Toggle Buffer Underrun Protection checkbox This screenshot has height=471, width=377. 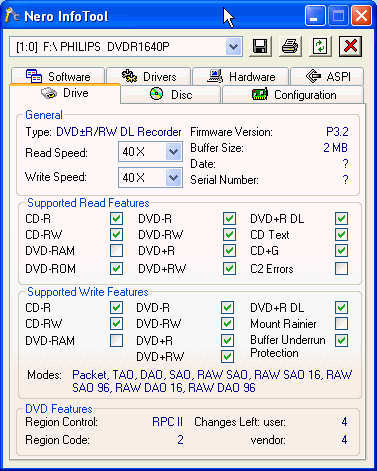(x=341, y=340)
